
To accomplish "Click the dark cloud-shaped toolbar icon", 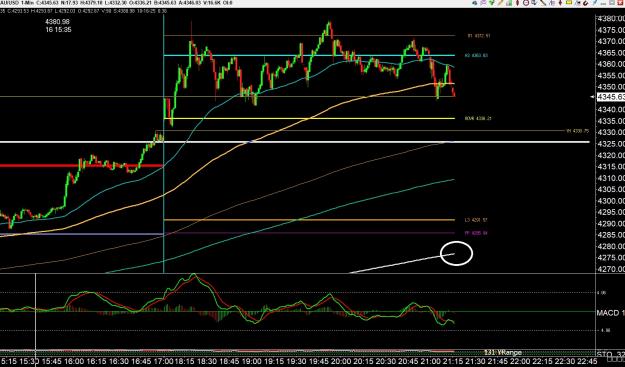I will [475, 3].
